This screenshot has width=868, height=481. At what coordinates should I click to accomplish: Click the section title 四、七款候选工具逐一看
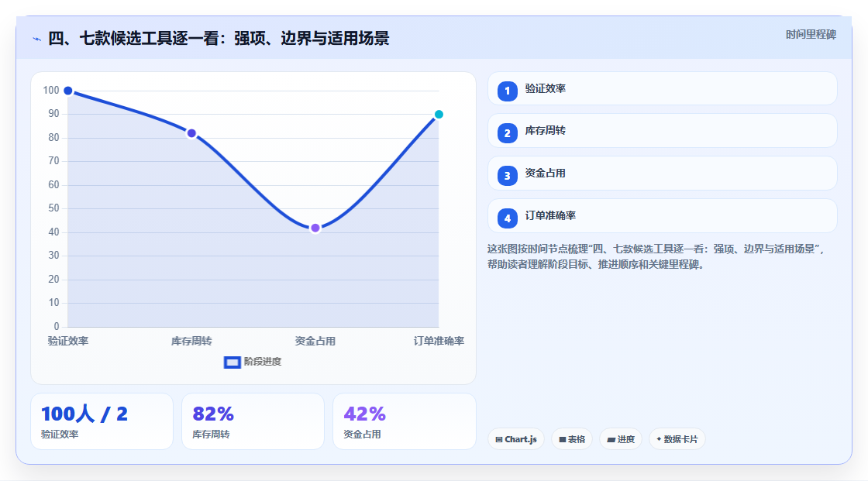[x=219, y=39]
